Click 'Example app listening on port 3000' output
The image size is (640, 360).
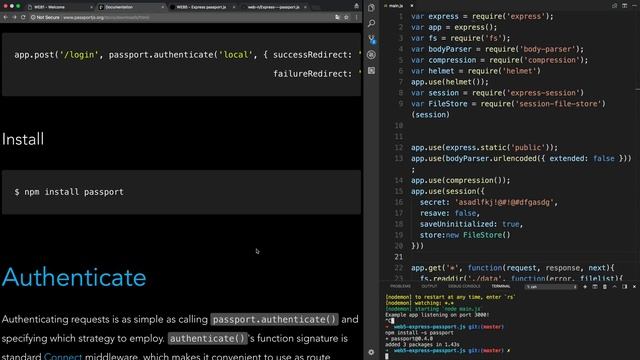pos(437,315)
